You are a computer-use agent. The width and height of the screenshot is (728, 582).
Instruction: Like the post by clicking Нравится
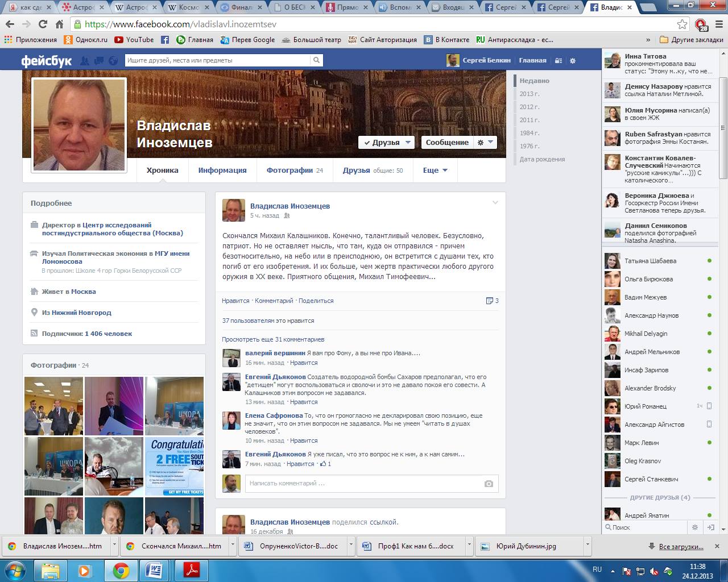coord(235,301)
